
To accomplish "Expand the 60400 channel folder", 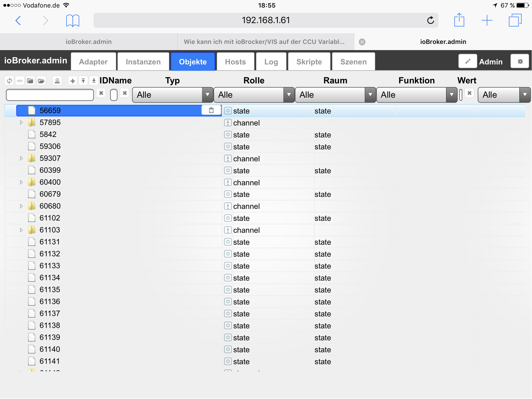I will pos(21,182).
